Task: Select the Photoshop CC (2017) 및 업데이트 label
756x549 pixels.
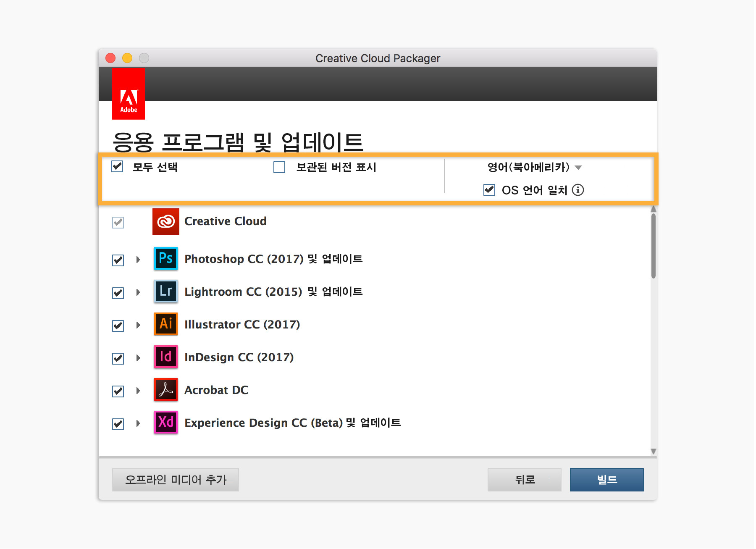Action: coord(273,259)
